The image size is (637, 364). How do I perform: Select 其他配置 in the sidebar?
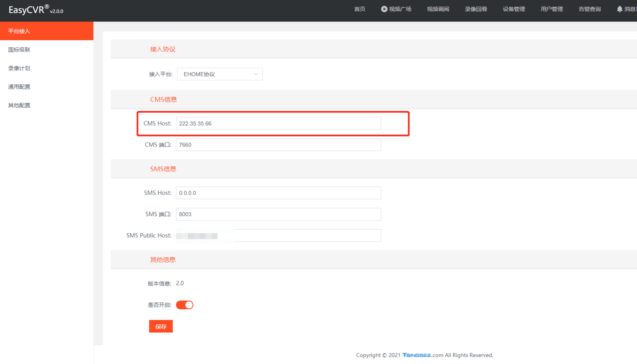[19, 105]
